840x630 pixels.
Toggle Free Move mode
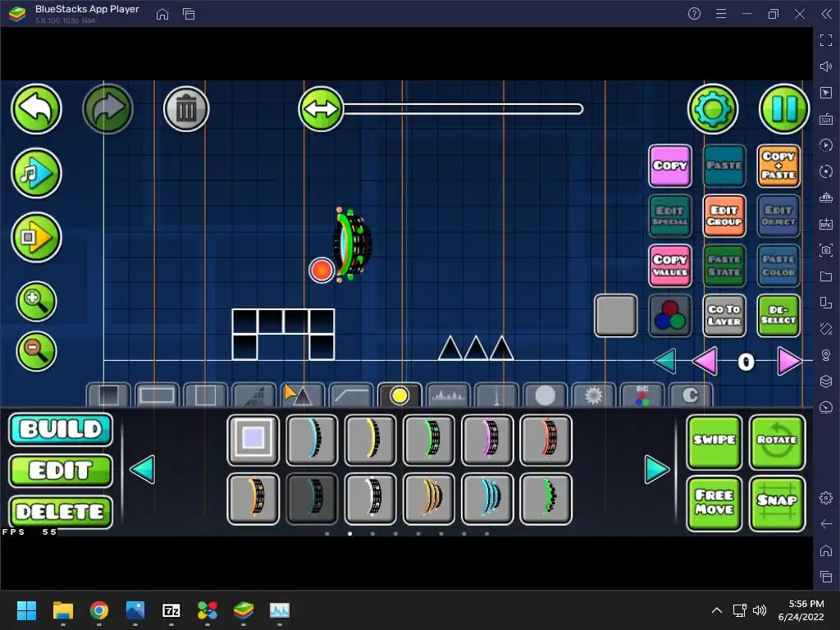714,503
